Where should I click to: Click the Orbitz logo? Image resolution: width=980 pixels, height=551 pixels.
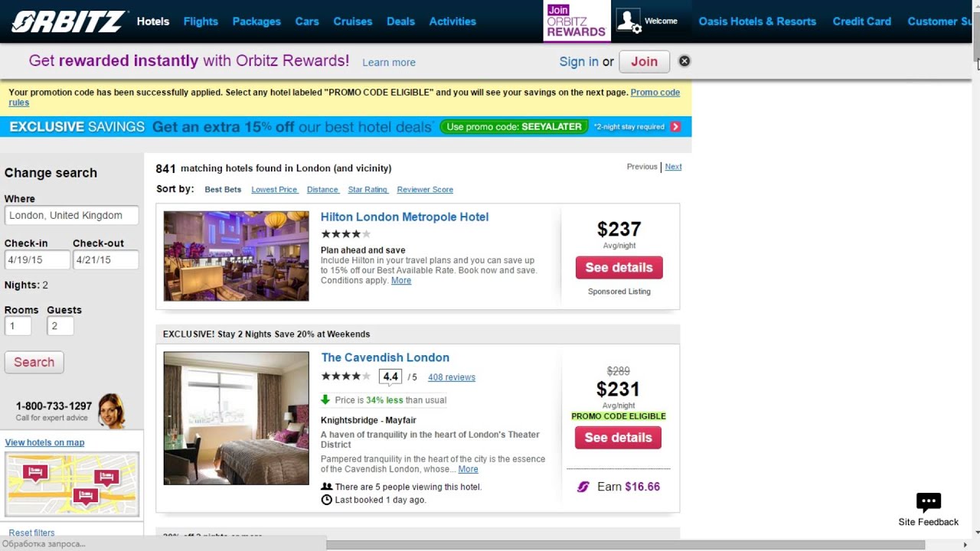(x=67, y=21)
